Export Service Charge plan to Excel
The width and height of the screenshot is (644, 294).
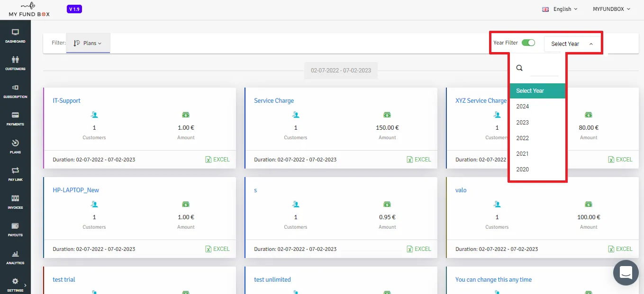coord(419,160)
